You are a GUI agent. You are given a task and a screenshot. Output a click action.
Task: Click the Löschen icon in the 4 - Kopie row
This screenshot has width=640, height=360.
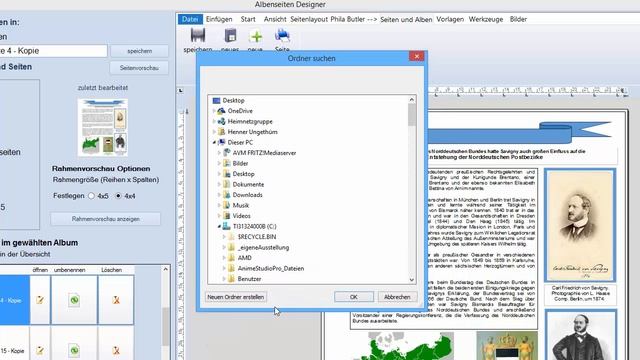(x=116, y=300)
